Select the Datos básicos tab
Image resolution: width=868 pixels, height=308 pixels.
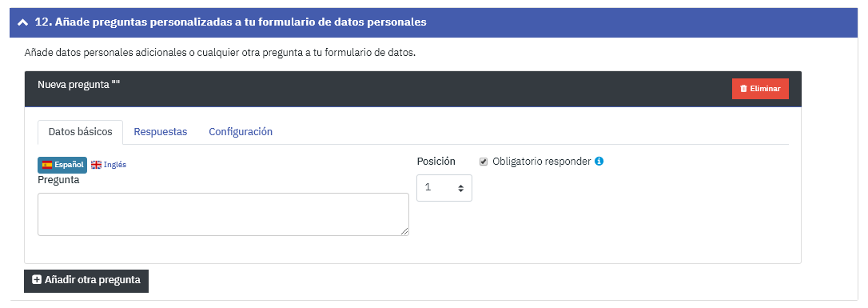(80, 132)
